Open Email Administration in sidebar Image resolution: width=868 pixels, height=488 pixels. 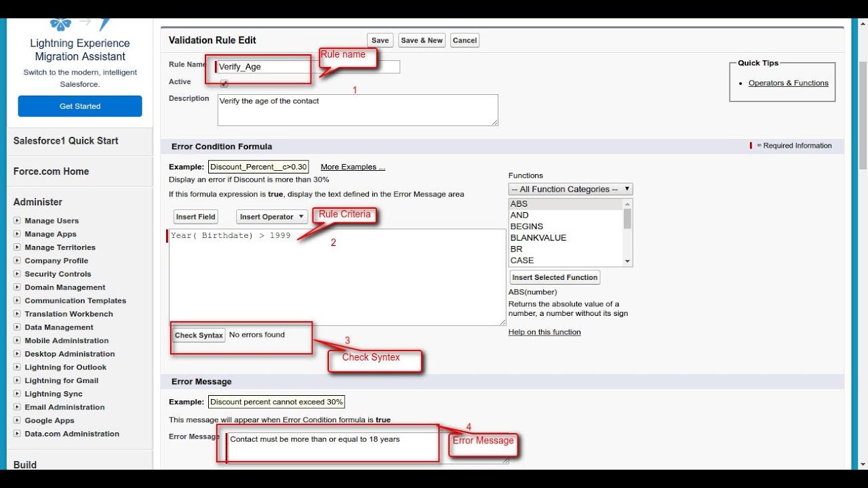pos(64,407)
